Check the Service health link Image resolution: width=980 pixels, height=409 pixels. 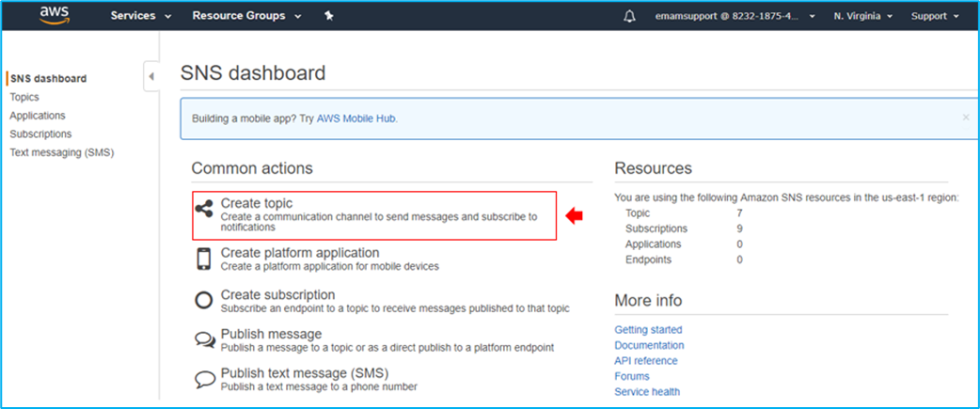pos(647,392)
